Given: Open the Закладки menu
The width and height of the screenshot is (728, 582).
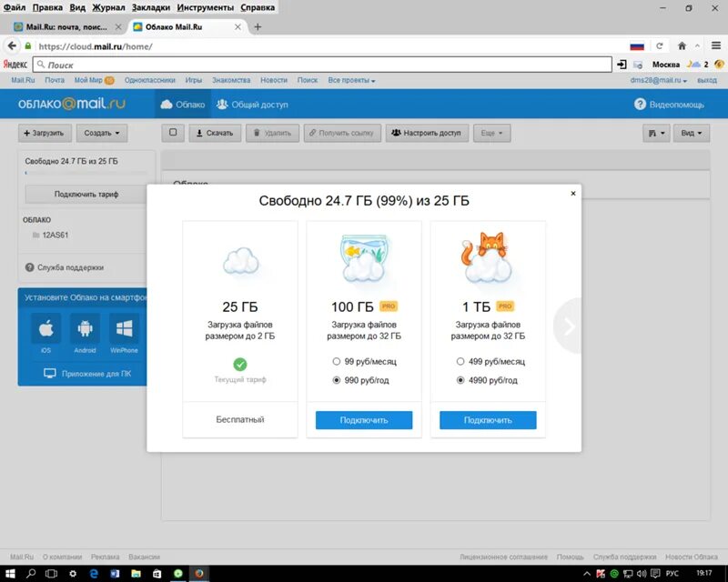Looking at the screenshot, I should coord(151,7).
